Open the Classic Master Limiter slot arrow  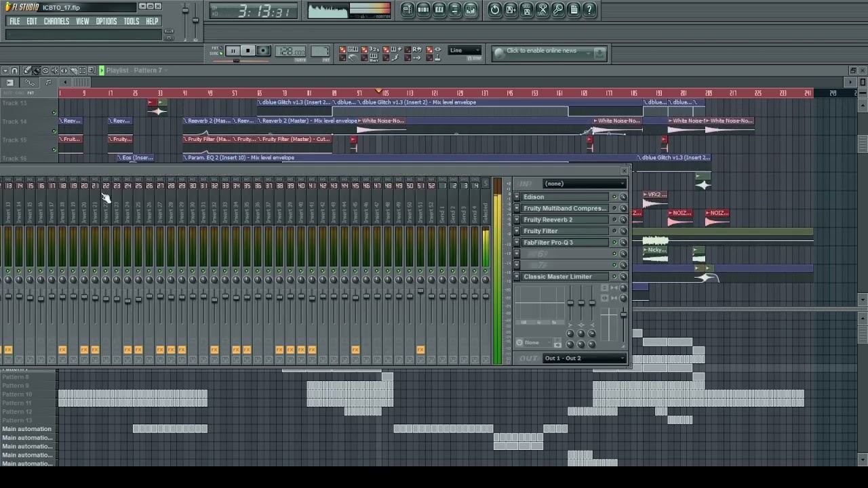click(x=517, y=277)
